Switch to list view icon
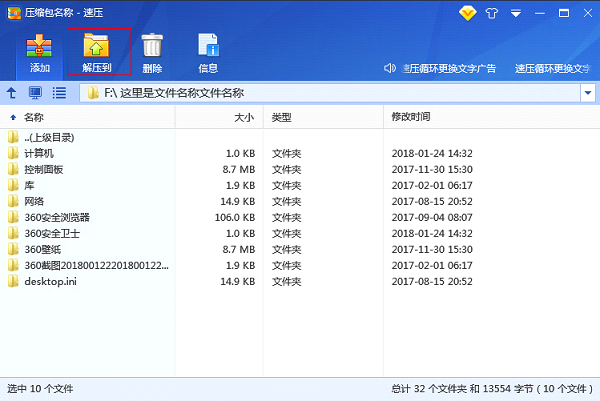Viewport: 600px width, 401px height. [59, 93]
